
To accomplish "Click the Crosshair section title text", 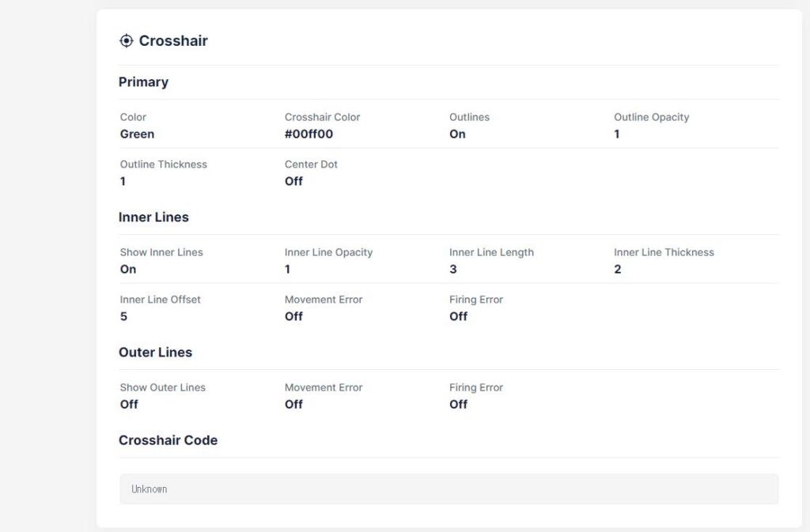I will pyautogui.click(x=172, y=41).
